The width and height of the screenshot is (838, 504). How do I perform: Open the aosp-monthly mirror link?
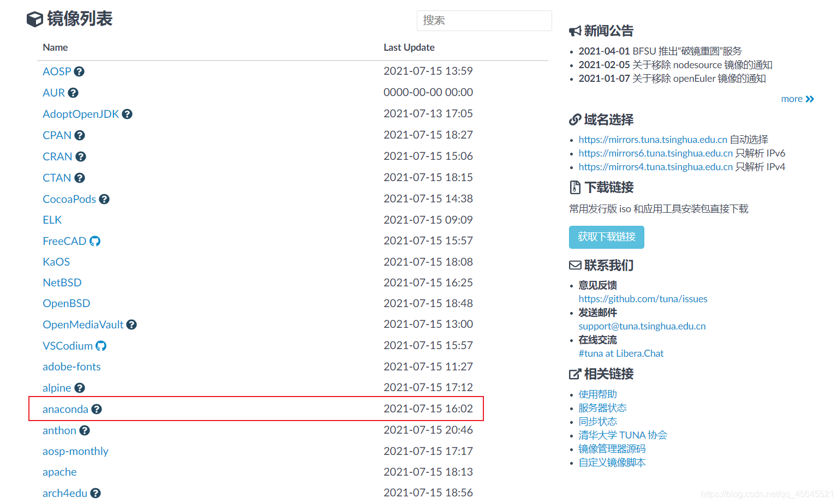click(75, 451)
